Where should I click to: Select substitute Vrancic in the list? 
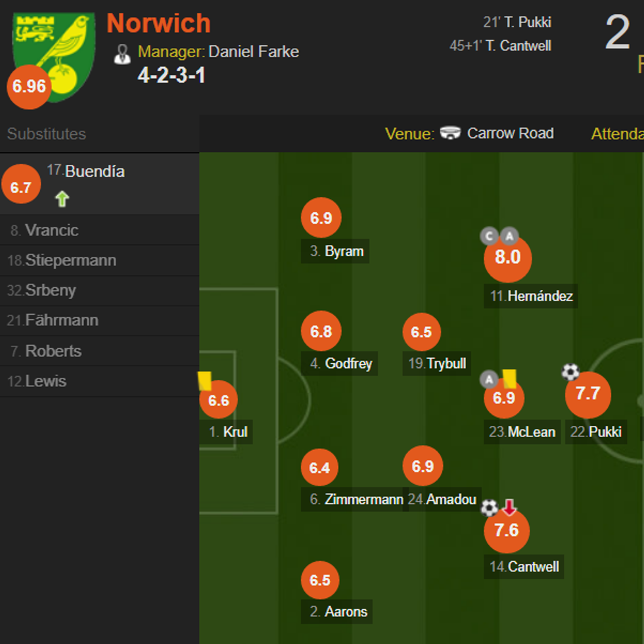click(52, 231)
